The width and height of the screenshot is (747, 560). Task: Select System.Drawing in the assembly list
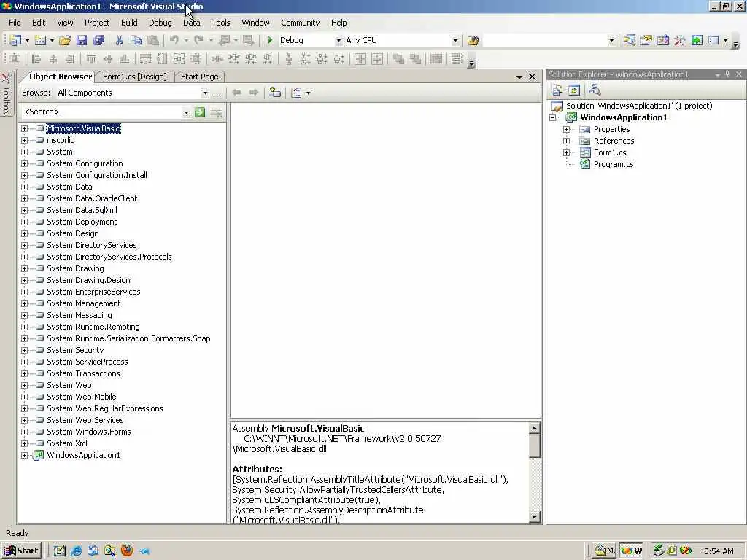click(75, 268)
